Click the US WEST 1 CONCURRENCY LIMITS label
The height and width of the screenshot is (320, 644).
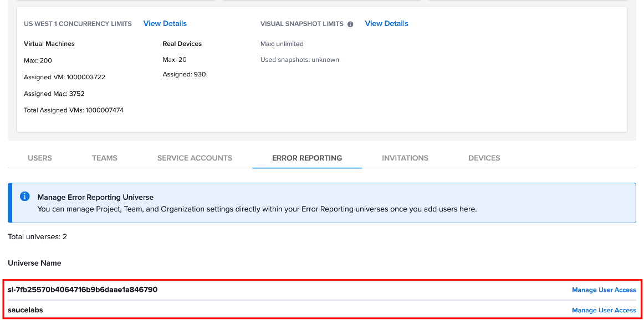78,24
